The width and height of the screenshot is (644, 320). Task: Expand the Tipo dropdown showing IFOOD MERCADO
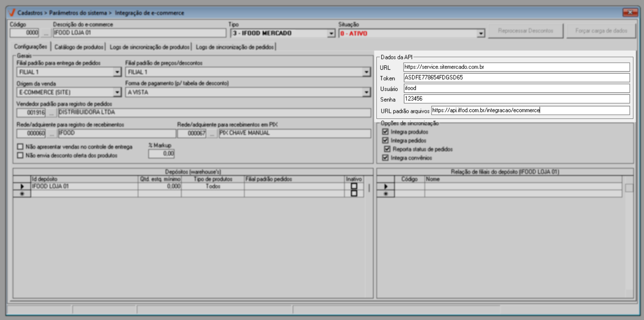point(331,34)
